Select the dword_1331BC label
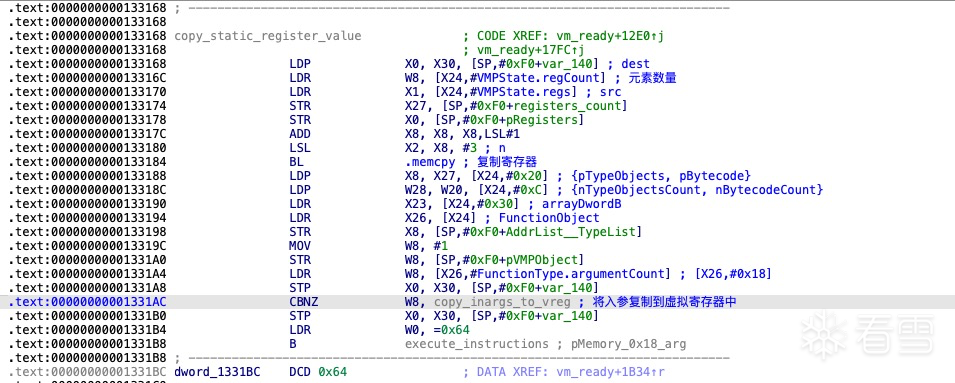This screenshot has width=955, height=383. pos(217,371)
